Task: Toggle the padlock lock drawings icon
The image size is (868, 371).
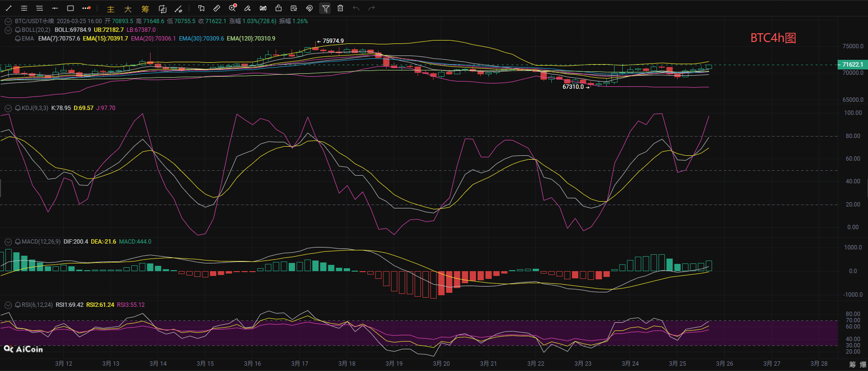Action: [279, 8]
